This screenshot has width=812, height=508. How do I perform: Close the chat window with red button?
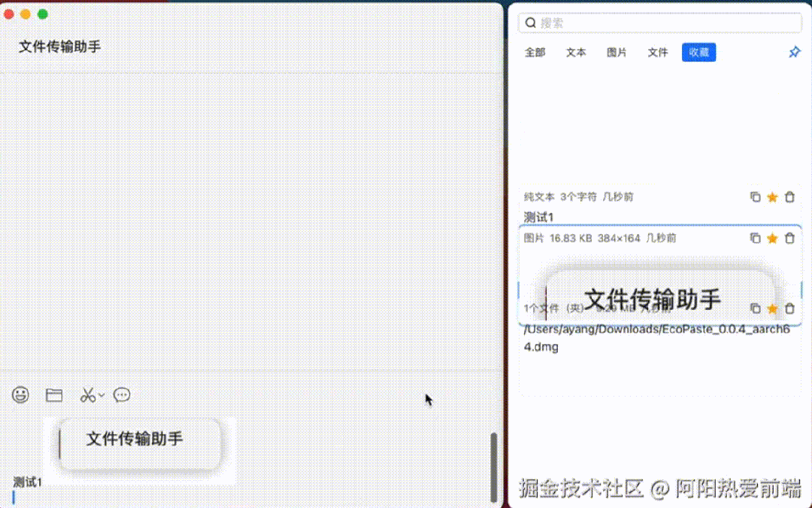pos(9,14)
